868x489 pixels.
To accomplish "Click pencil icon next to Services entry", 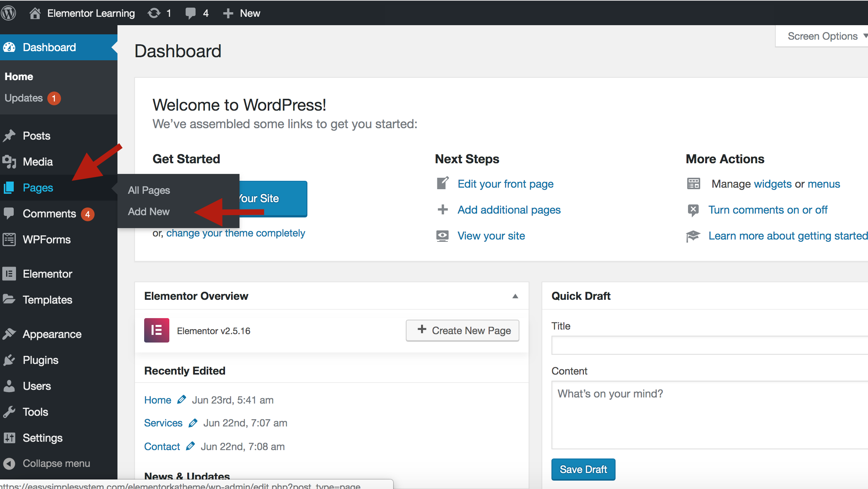I will click(x=193, y=423).
